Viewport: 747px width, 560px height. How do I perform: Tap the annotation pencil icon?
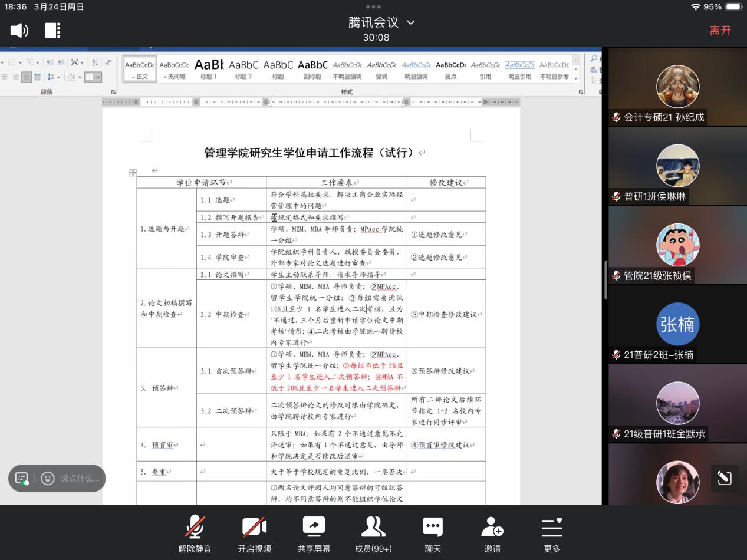[x=724, y=478]
